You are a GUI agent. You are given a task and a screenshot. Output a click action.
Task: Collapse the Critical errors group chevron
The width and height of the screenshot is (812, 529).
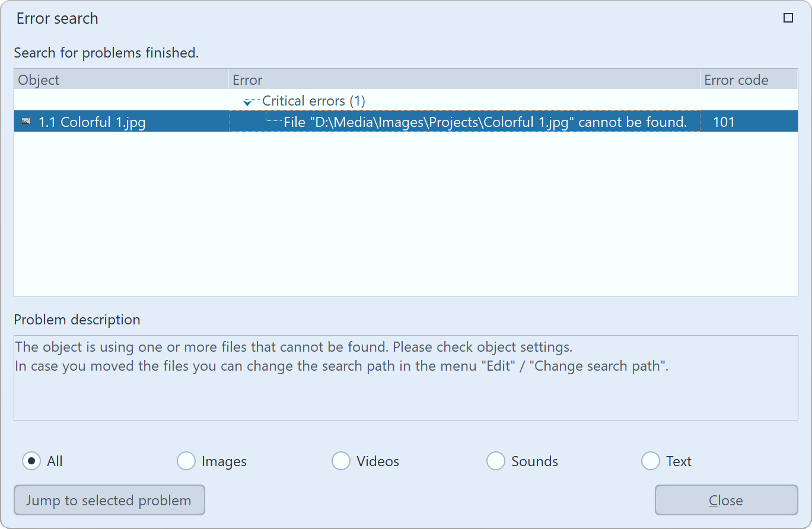tap(247, 101)
